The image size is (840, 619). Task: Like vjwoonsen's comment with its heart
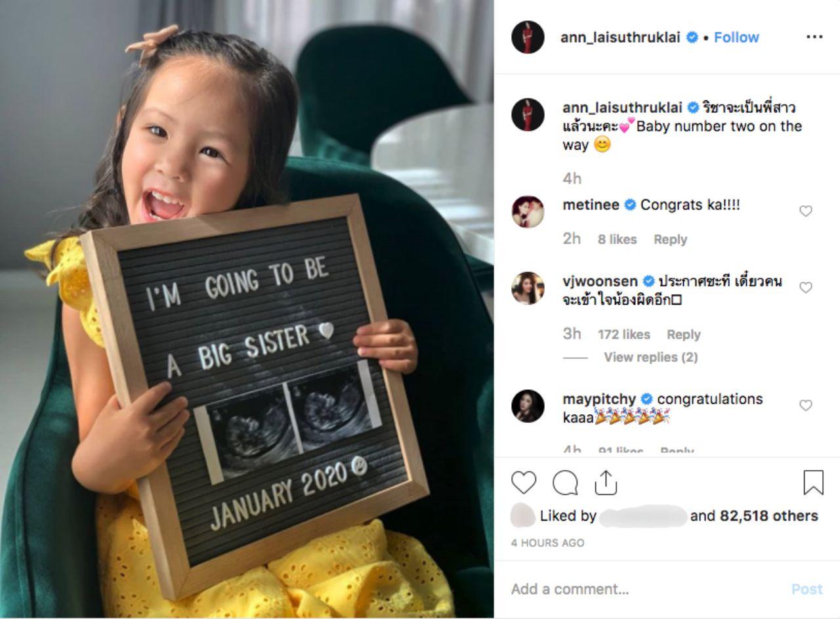point(806,287)
